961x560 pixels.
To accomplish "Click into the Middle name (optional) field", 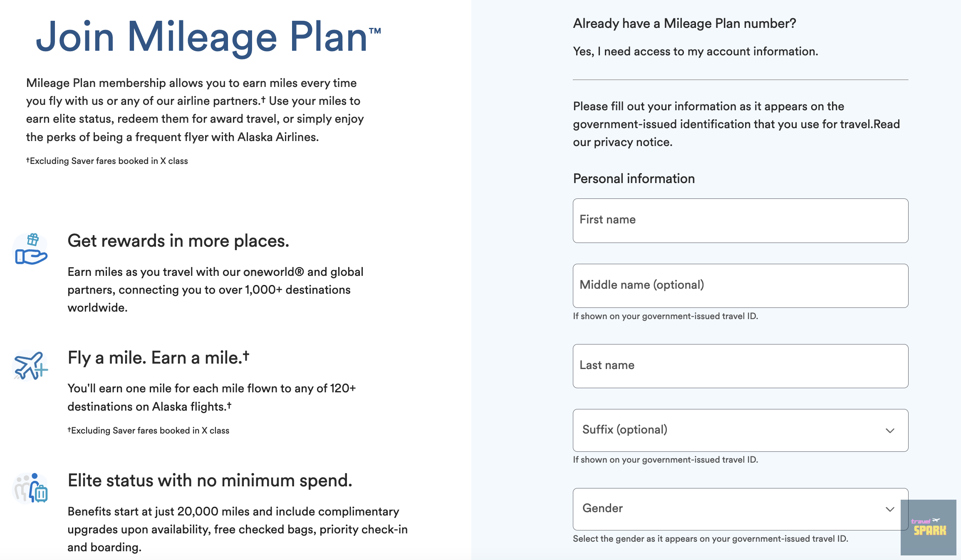I will pyautogui.click(x=740, y=286).
